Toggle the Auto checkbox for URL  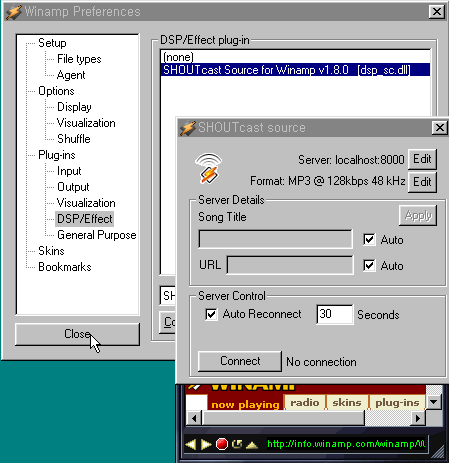[369, 266]
